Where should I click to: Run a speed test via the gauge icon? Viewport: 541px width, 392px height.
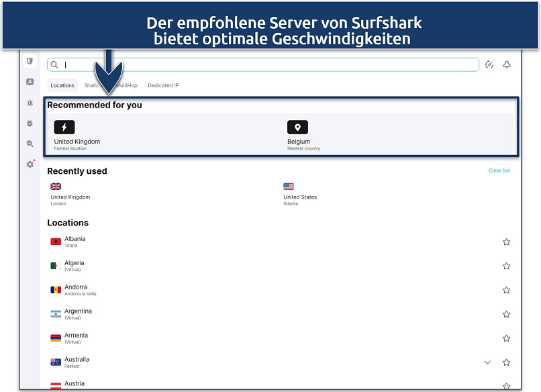pyautogui.click(x=490, y=64)
